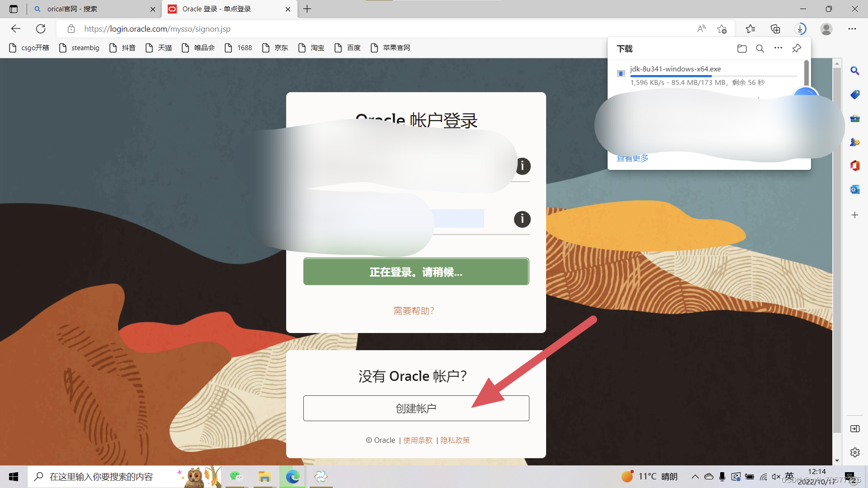The height and width of the screenshot is (488, 868).
Task: Search downloads in the Downloads panel
Action: (x=760, y=48)
